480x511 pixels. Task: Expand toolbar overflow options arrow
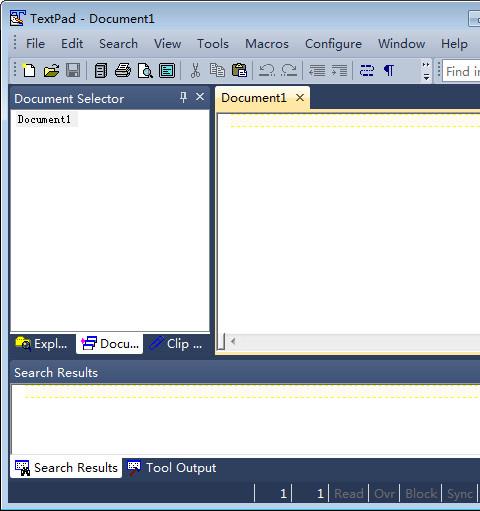(x=426, y=71)
